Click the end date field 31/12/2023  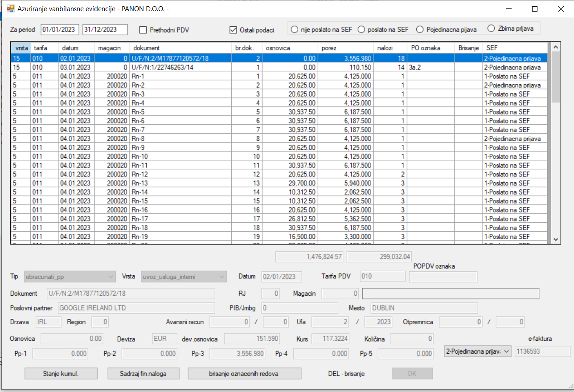click(105, 29)
